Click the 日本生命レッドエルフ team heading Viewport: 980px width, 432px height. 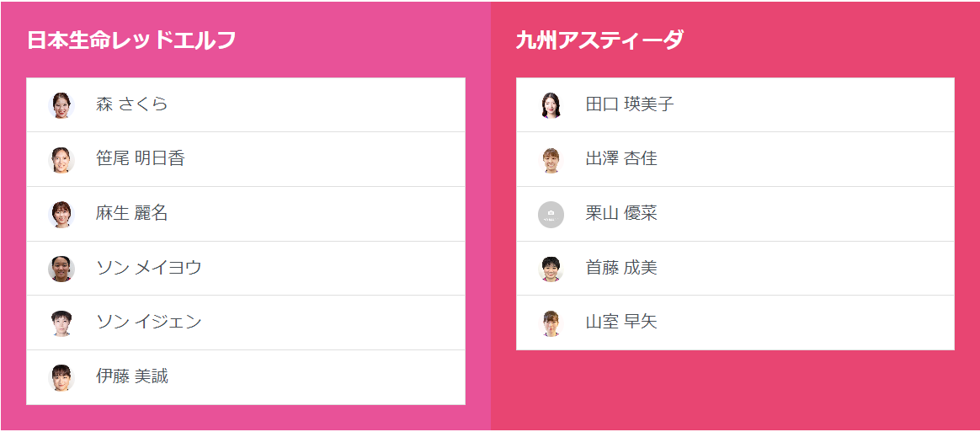click(x=131, y=40)
